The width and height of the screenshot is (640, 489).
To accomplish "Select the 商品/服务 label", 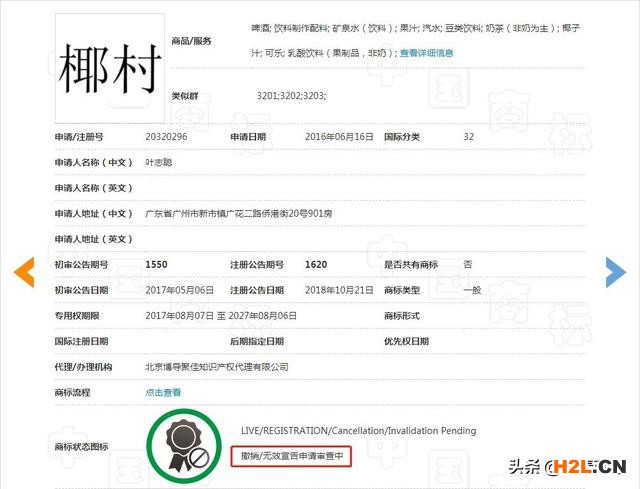I will tap(191, 41).
